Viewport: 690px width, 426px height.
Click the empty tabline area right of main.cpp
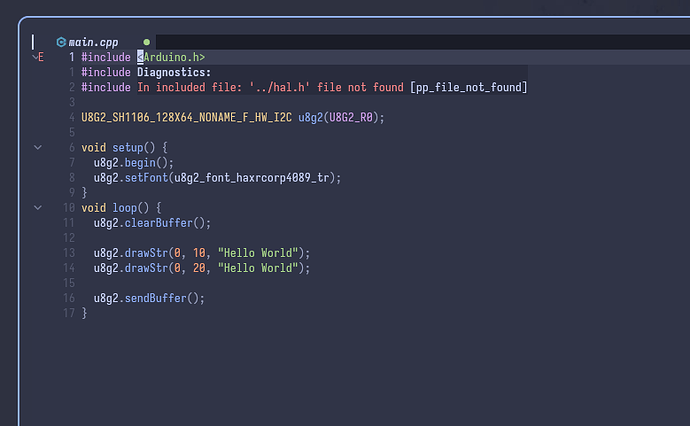(x=422, y=42)
